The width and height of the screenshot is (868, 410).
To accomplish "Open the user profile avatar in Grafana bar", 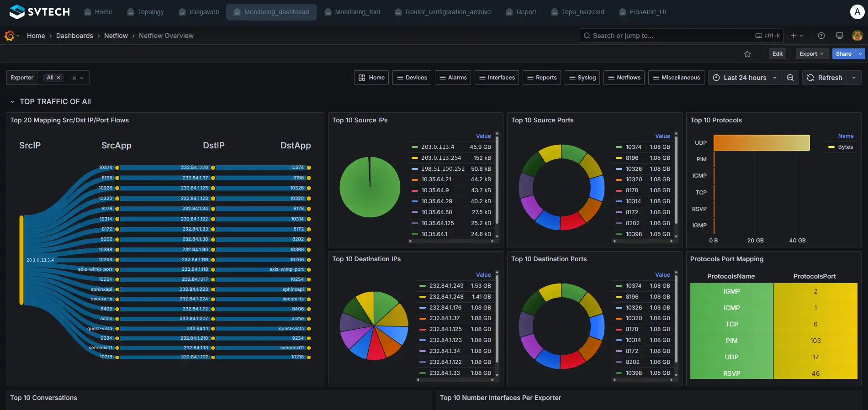I will 857,36.
